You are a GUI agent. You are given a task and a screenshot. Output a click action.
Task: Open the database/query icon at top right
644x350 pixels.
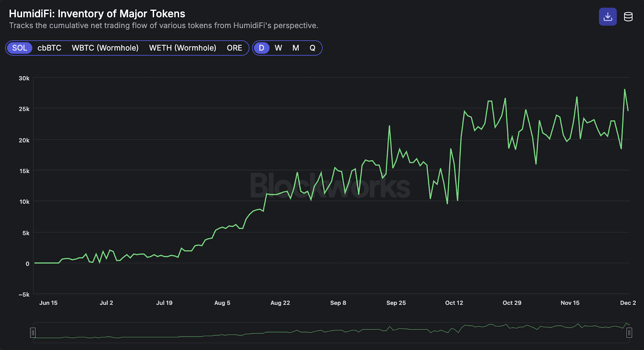(628, 17)
